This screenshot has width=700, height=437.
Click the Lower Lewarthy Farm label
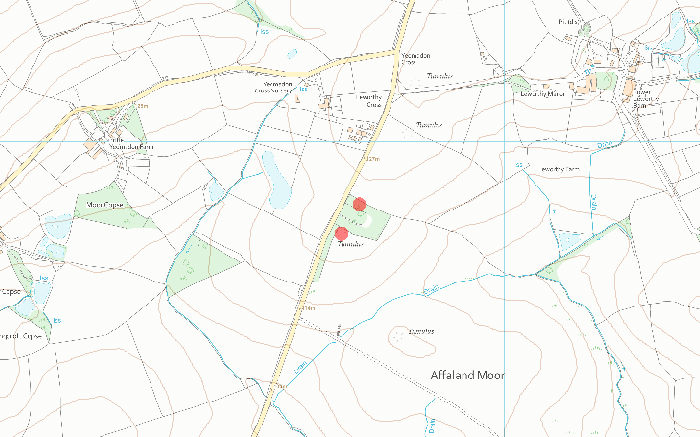(x=646, y=99)
